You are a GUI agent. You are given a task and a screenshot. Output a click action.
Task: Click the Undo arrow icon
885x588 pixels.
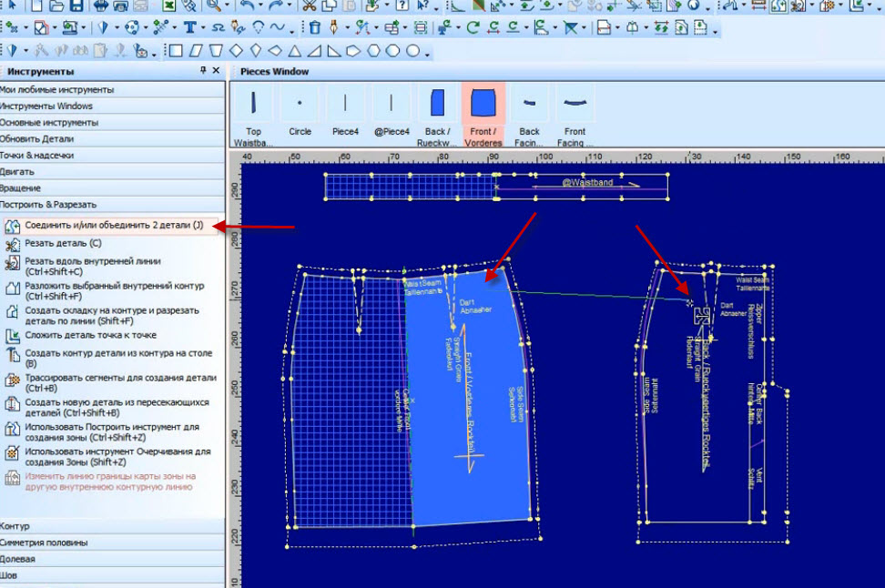click(x=247, y=5)
